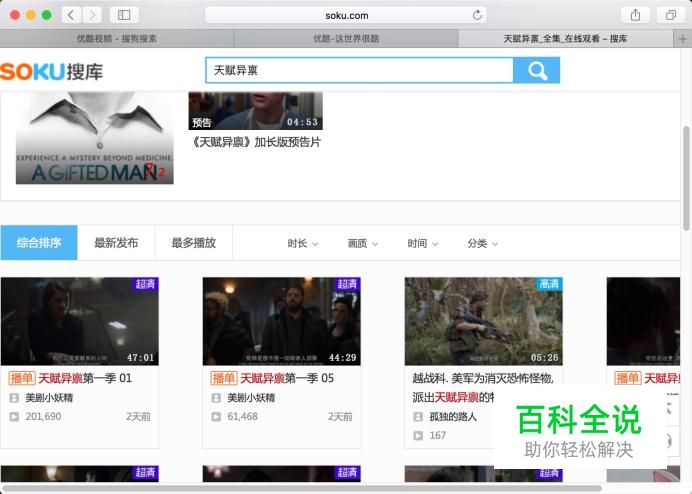Click the horizontal page scrollbar
The width and height of the screenshot is (692, 494).
pyautogui.click(x=302, y=489)
